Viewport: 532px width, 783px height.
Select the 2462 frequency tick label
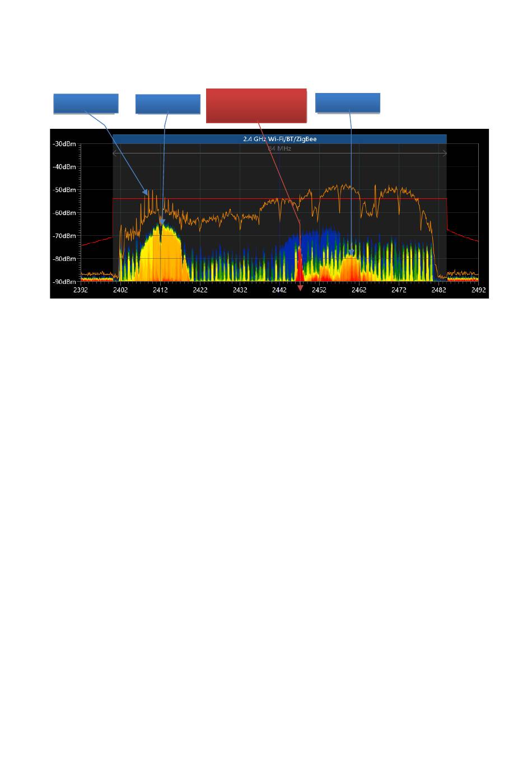tap(359, 290)
